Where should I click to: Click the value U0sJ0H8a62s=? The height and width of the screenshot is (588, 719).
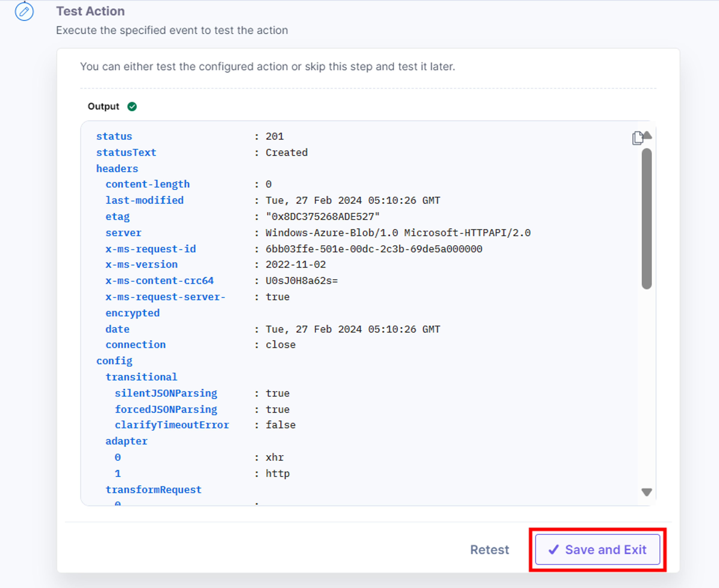pos(302,281)
